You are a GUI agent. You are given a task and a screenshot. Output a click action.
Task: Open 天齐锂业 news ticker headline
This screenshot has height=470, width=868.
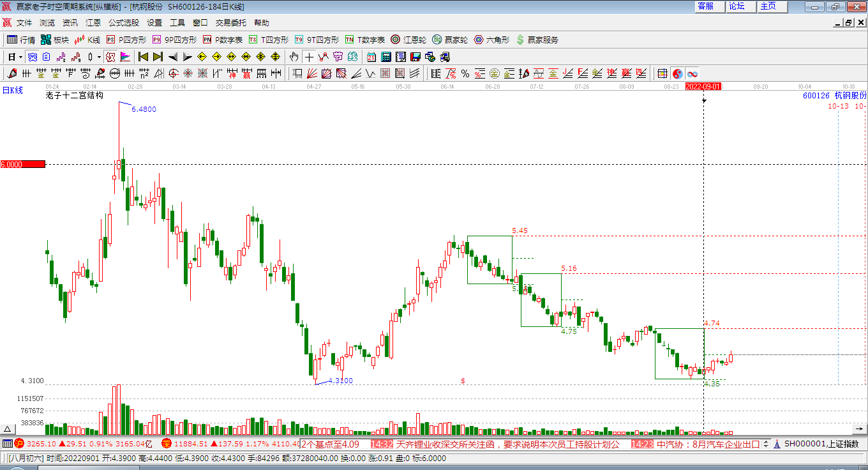[x=507, y=444]
